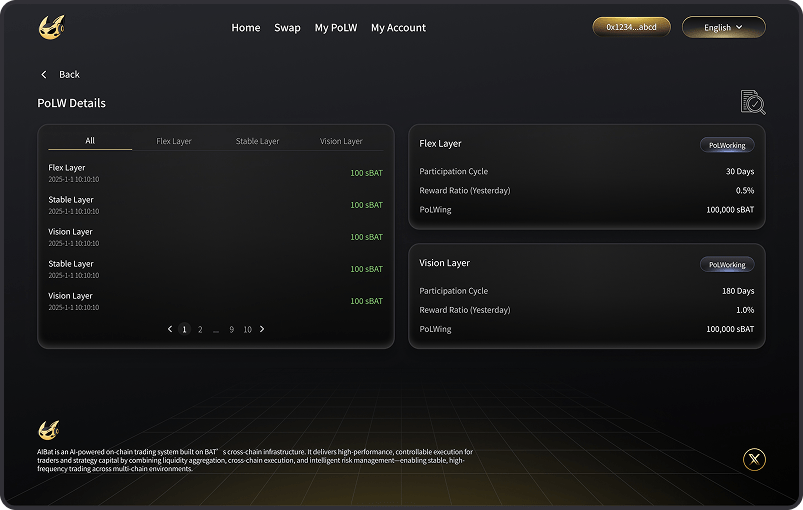Go to next page with right chevron
803x510 pixels.
[262, 329]
